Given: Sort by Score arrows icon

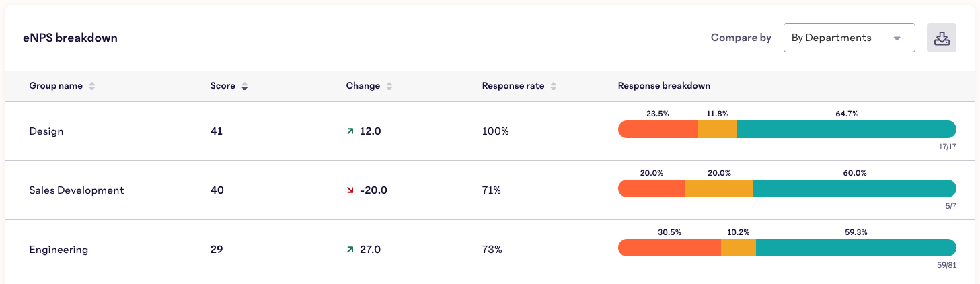Looking at the screenshot, I should pyautogui.click(x=245, y=86).
